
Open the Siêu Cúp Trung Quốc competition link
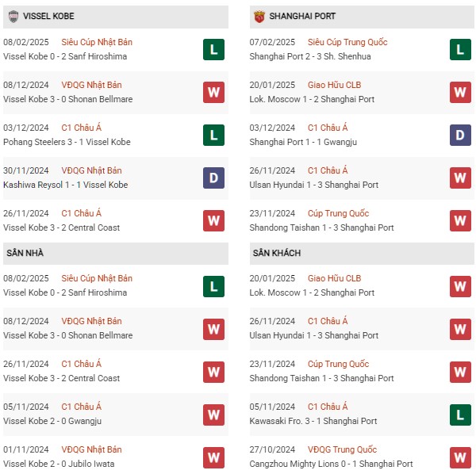347,42
